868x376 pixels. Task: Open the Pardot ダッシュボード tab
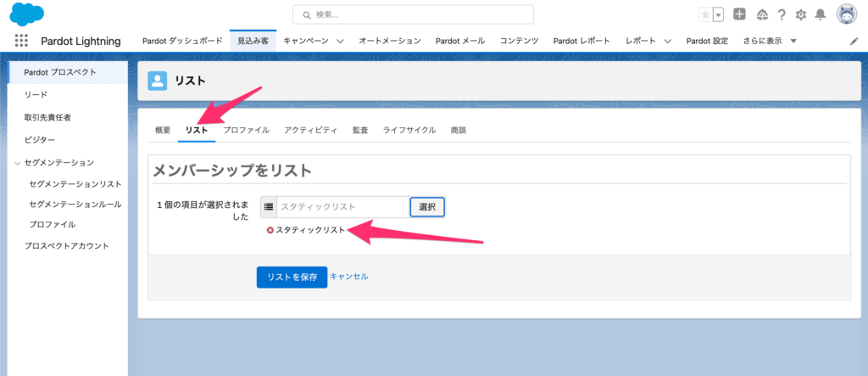coord(182,41)
